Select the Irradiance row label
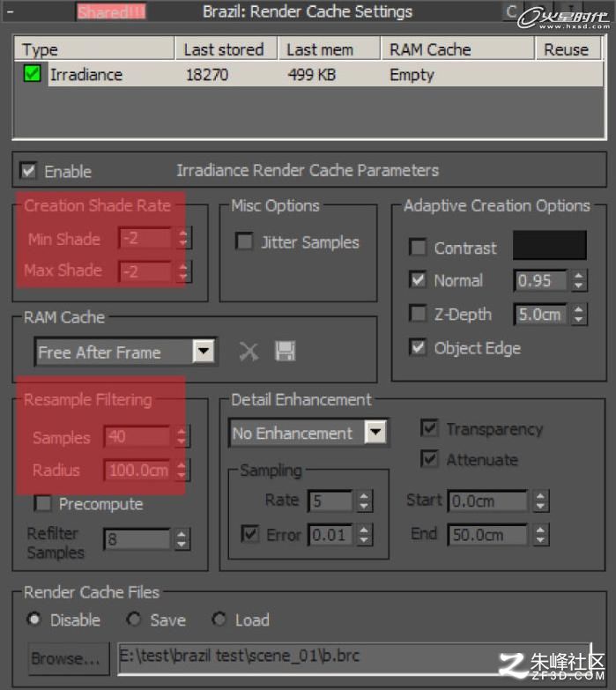 click(x=86, y=74)
